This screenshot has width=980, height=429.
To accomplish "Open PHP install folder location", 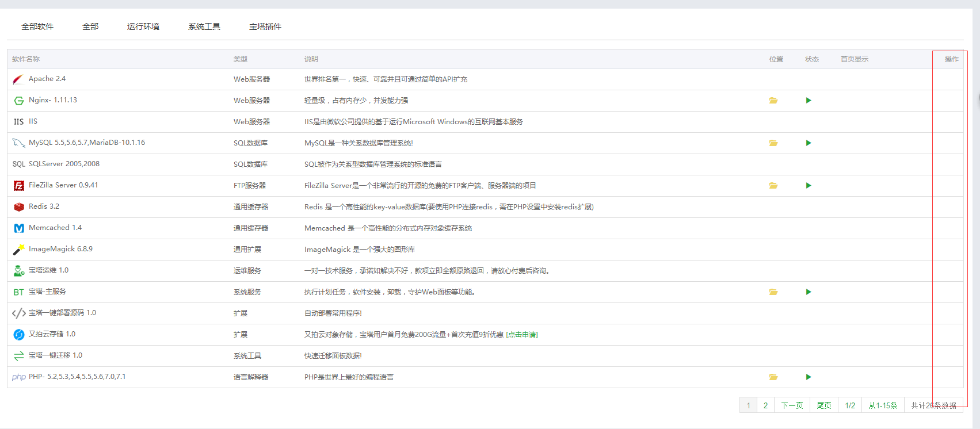I will (x=773, y=377).
